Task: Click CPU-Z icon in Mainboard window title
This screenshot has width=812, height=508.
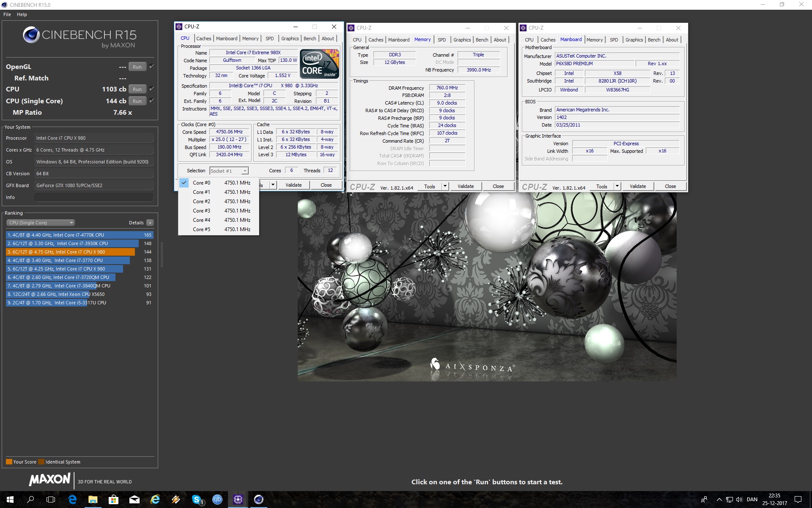Action: [x=523, y=28]
